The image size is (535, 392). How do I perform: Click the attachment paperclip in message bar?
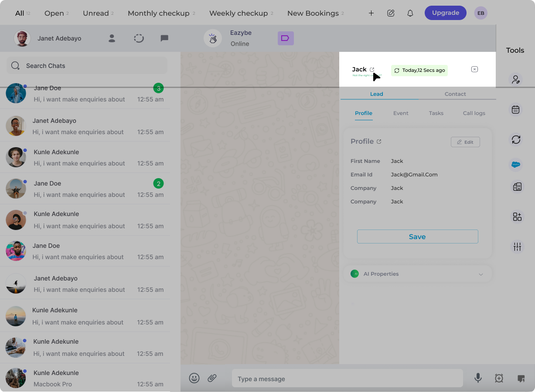pos(212,378)
